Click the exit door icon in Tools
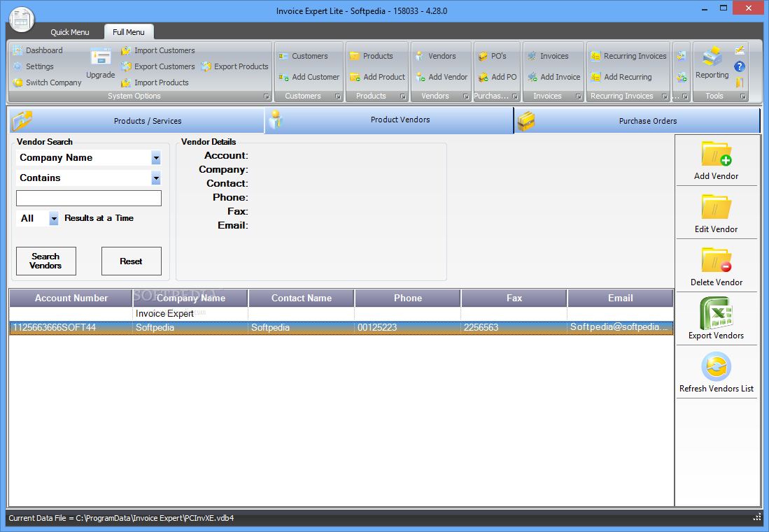Screen dimensions: 769x532 (740, 82)
